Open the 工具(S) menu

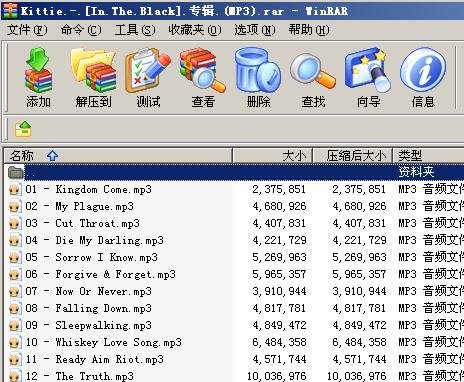[135, 30]
